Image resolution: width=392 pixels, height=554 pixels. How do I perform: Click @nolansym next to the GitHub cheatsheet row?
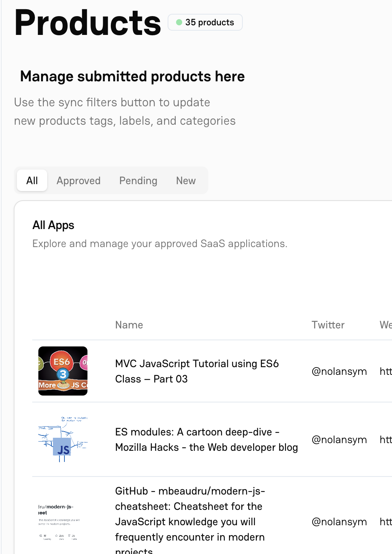click(x=339, y=522)
